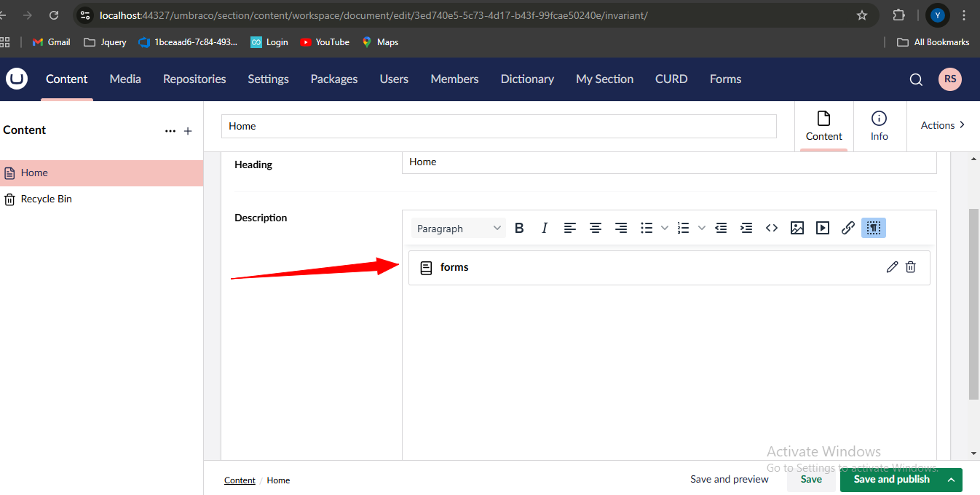Open the Content section
This screenshot has width=980, height=495.
coord(66,79)
